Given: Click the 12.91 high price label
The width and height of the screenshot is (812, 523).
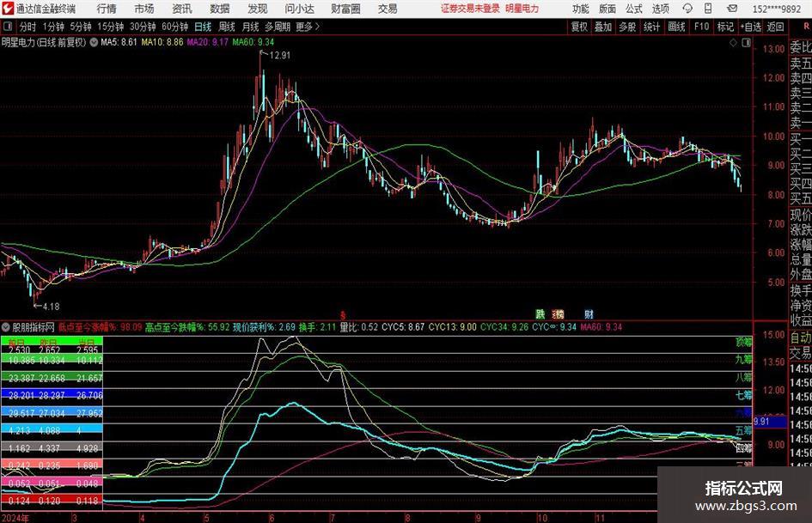Looking at the screenshot, I should 280,56.
